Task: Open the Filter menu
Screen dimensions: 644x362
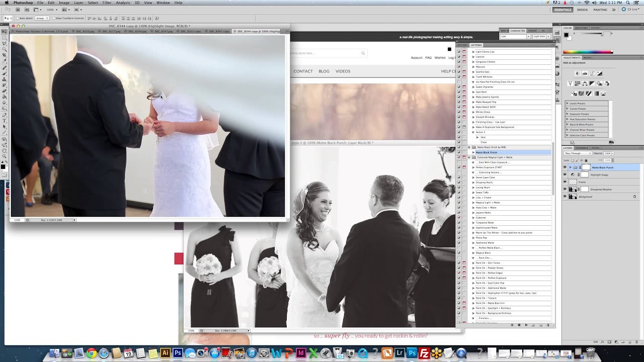Action: pos(107,3)
